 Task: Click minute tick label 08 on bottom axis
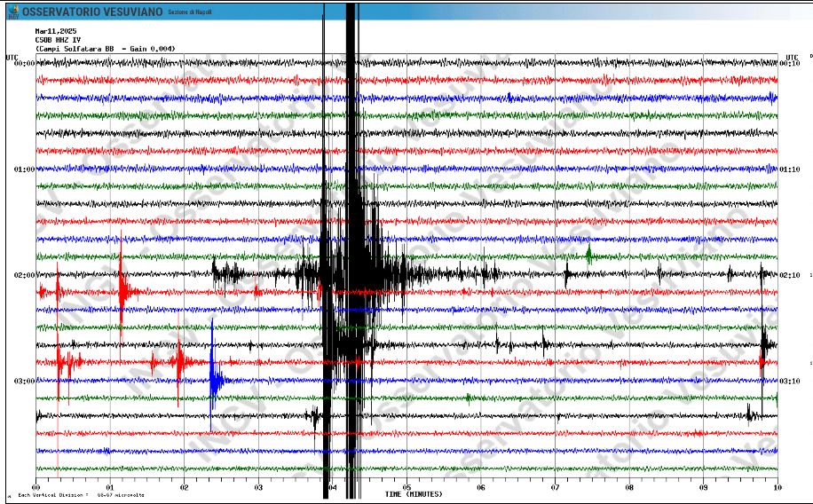tap(629, 487)
